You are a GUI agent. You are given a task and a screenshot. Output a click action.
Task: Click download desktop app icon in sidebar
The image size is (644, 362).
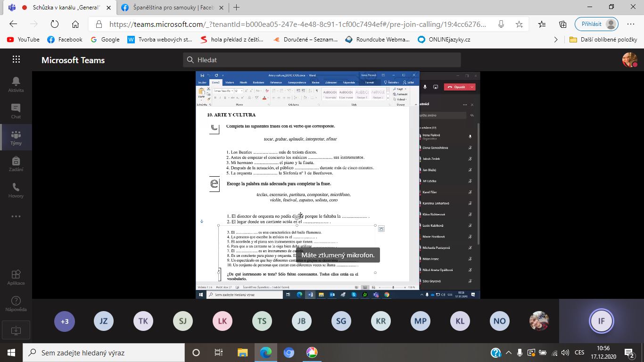(x=16, y=330)
